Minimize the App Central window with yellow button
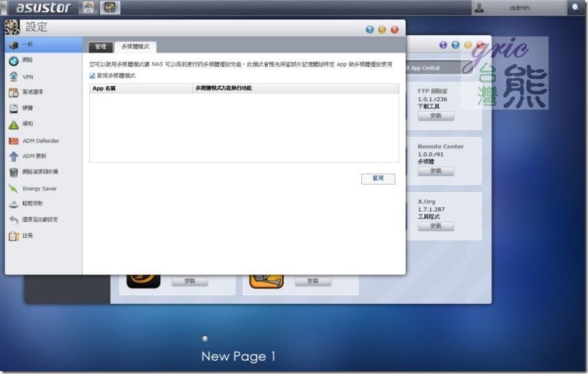This screenshot has height=374, width=588. tap(468, 45)
